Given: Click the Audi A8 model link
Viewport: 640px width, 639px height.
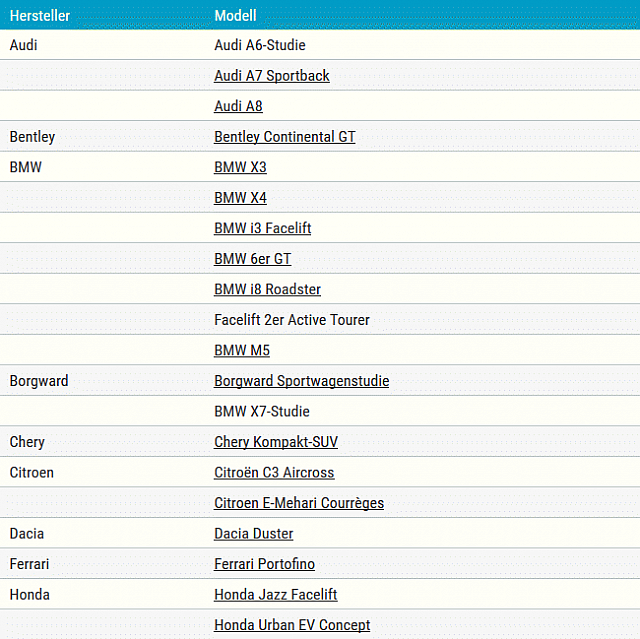Looking at the screenshot, I should [x=238, y=106].
